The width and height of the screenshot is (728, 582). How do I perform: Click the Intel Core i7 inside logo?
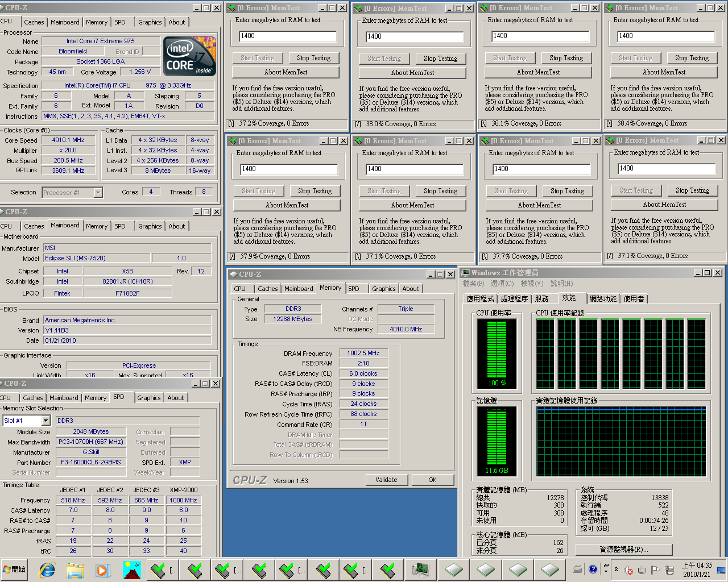click(x=189, y=56)
